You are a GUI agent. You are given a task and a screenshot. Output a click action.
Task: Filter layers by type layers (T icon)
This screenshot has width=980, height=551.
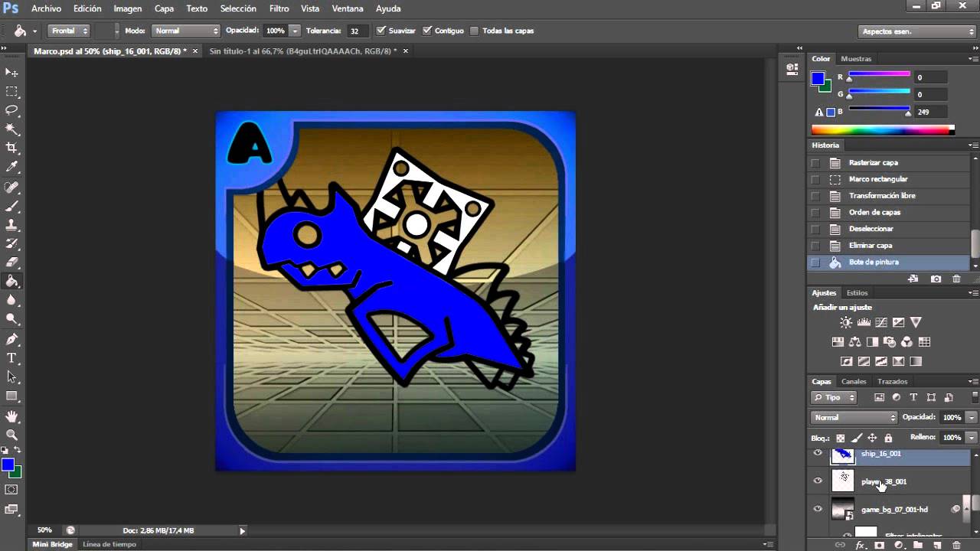(913, 397)
